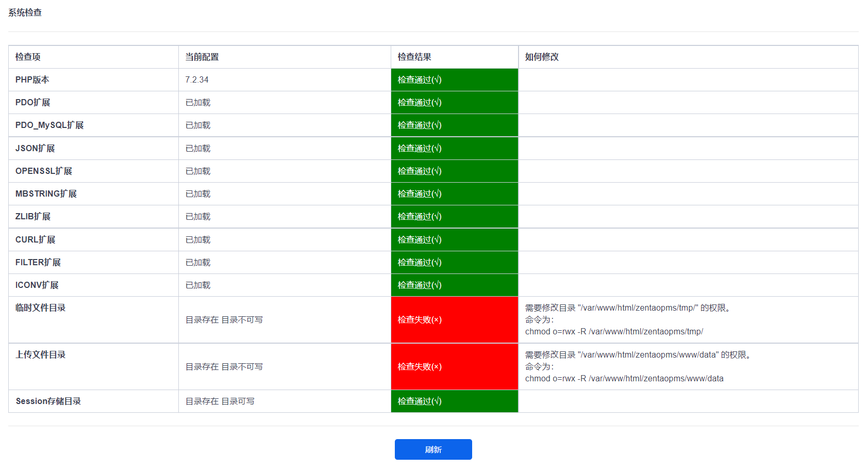The height and width of the screenshot is (468, 868).
Task: Select the Session存储目录 row label
Action: pos(48,401)
